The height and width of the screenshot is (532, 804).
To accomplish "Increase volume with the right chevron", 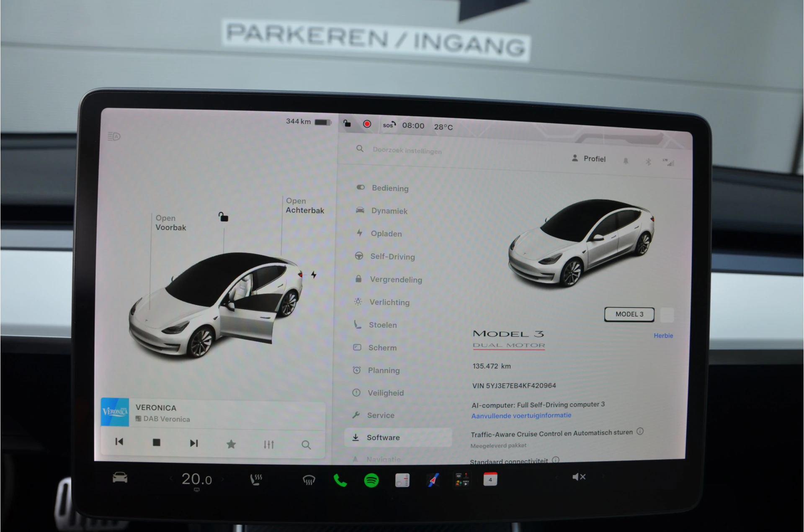I will tap(603, 476).
